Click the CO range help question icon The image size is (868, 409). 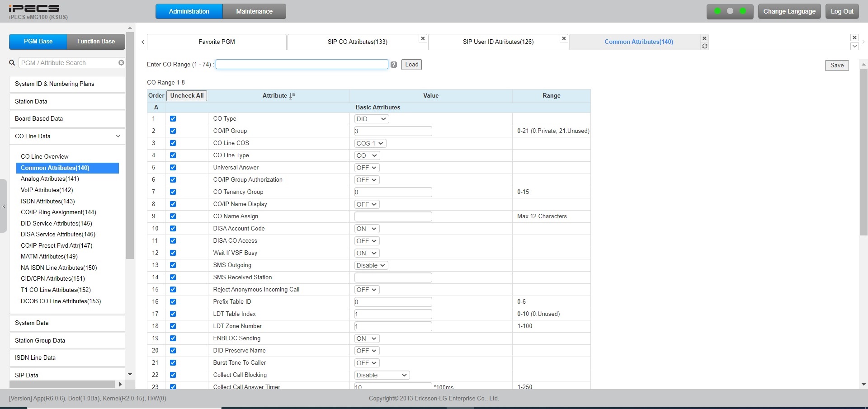pos(394,65)
